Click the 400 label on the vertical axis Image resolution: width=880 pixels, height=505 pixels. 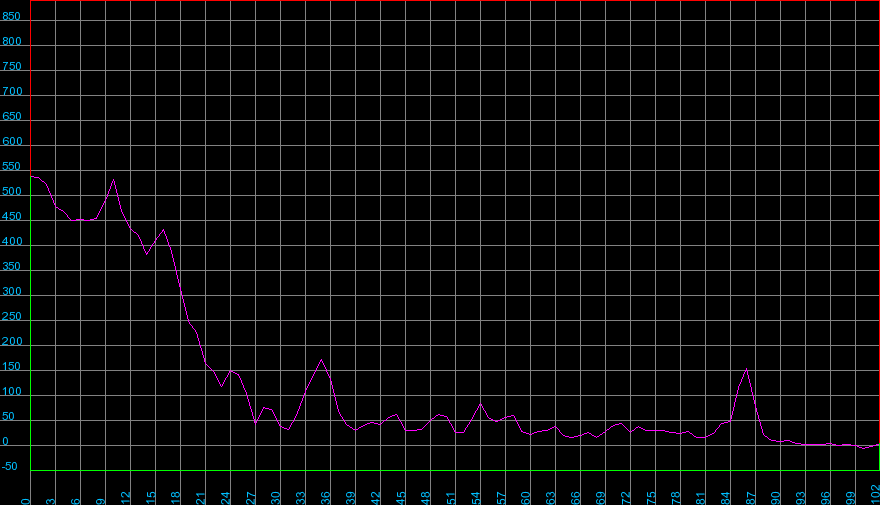(12, 241)
